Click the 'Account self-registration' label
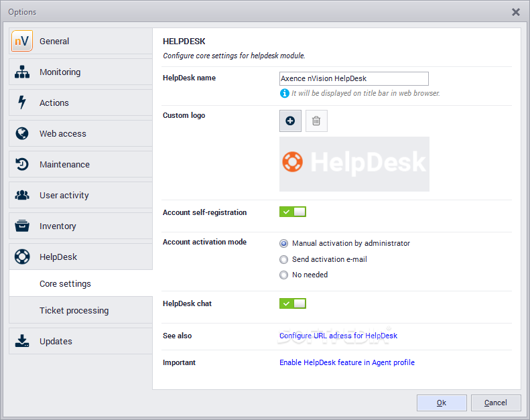The width and height of the screenshot is (530, 420). pos(205,212)
